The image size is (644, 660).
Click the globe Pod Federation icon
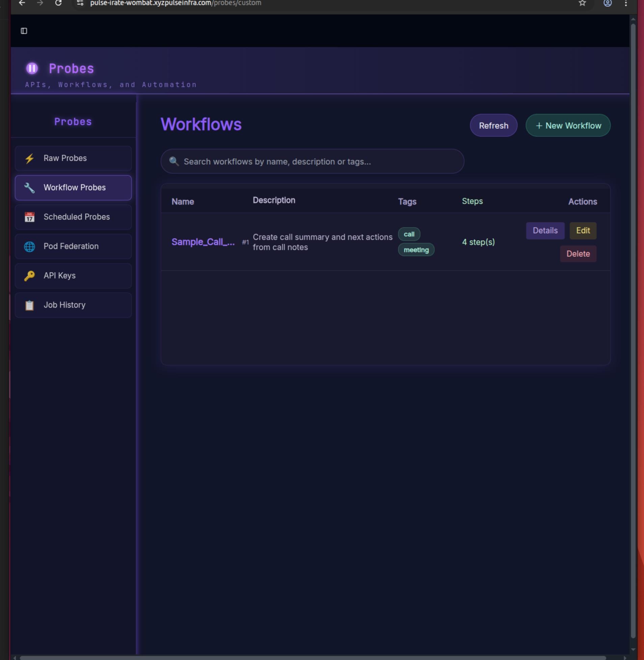click(29, 246)
